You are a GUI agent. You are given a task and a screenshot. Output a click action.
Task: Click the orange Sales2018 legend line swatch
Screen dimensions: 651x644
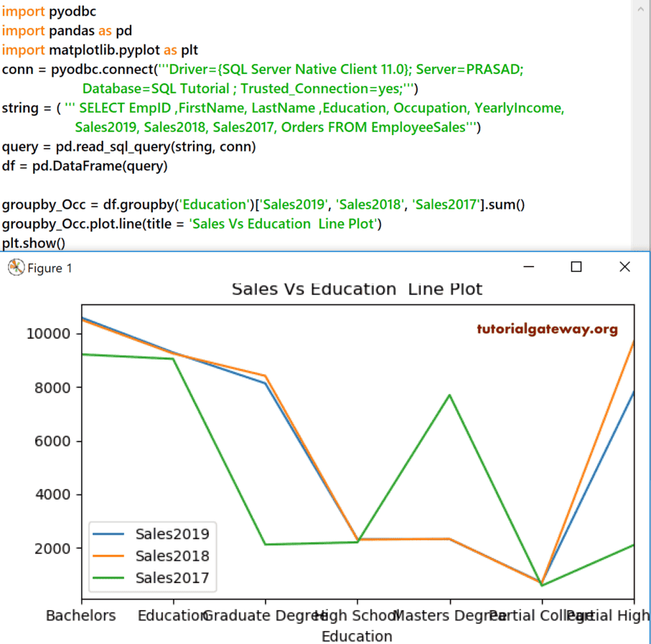[x=108, y=556]
